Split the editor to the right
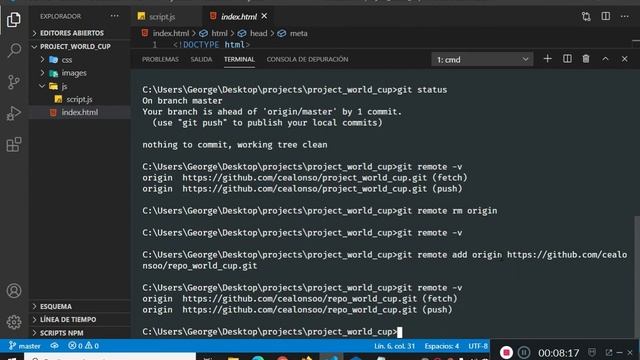This screenshot has height=360, width=640. pyautogui.click(x=606, y=16)
